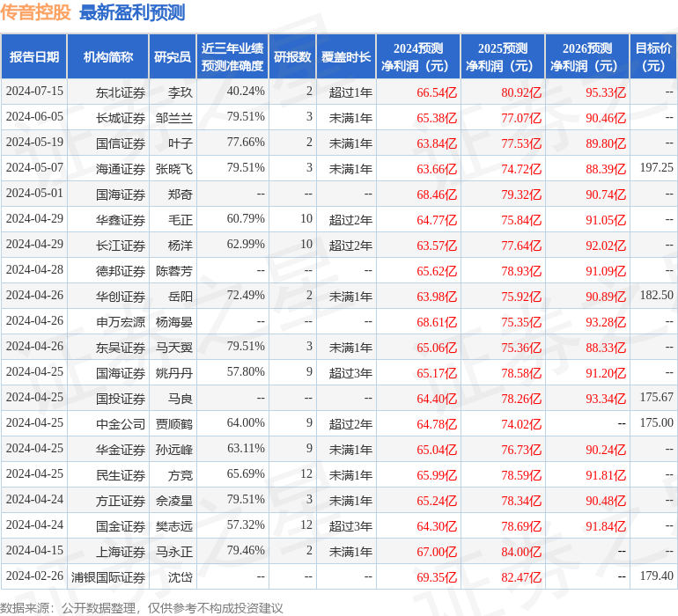Select the 研报数 column header

(292, 56)
